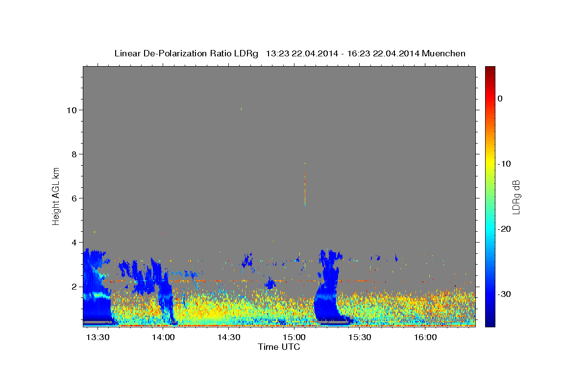
Task: Click the 'Time UTC' axis label
Action: click(x=279, y=347)
